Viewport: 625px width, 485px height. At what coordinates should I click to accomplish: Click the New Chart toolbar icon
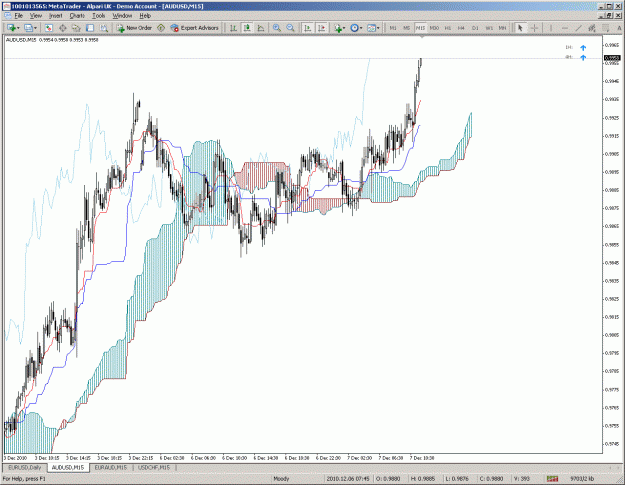pos(11,28)
